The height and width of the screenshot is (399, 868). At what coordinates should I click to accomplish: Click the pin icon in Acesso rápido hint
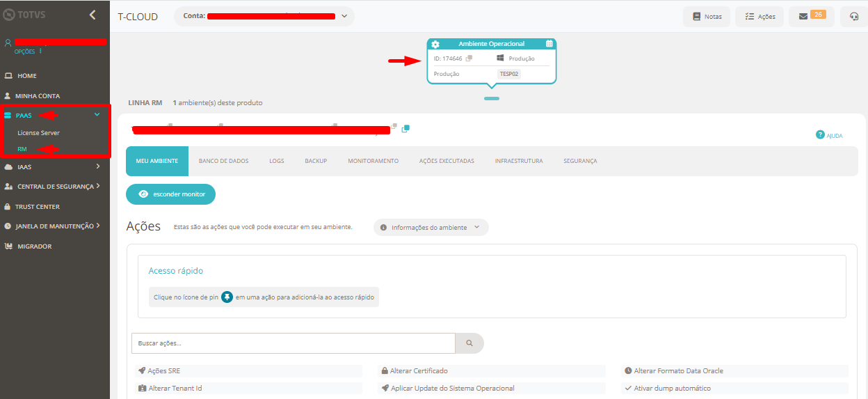(227, 297)
